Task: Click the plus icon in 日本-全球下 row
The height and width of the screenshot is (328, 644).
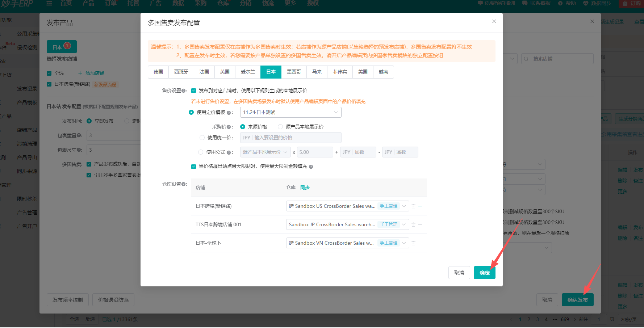Action: pyautogui.click(x=420, y=243)
